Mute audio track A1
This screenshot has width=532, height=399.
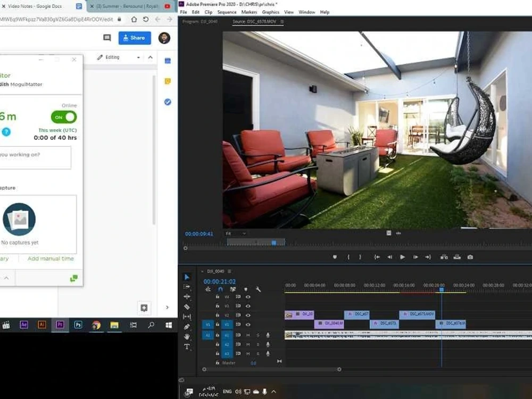248,335
